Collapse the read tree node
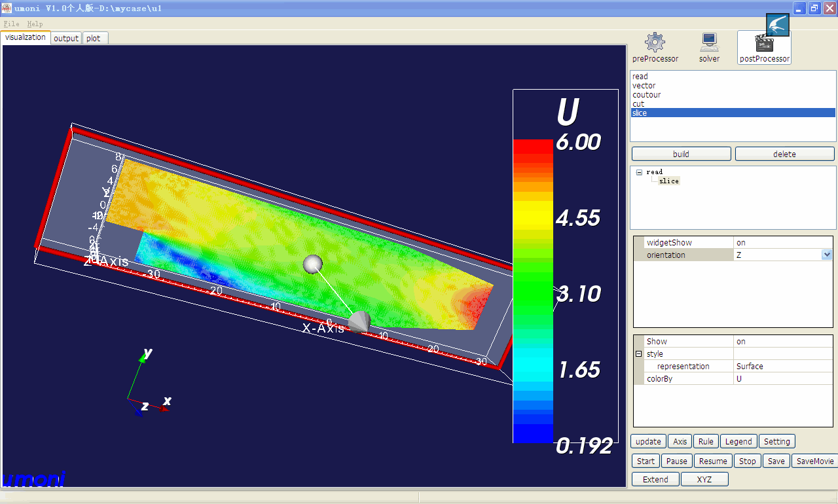 click(x=639, y=172)
